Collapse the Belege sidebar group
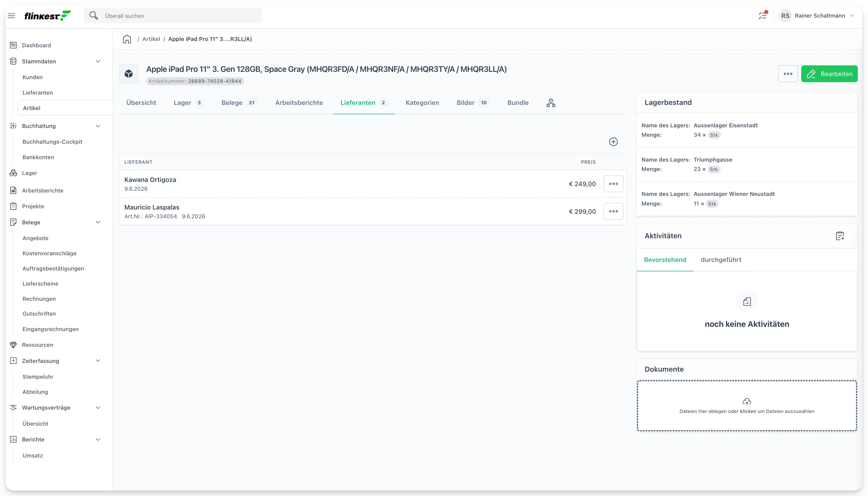Image resolution: width=868 pixels, height=496 pixels. 98,223
